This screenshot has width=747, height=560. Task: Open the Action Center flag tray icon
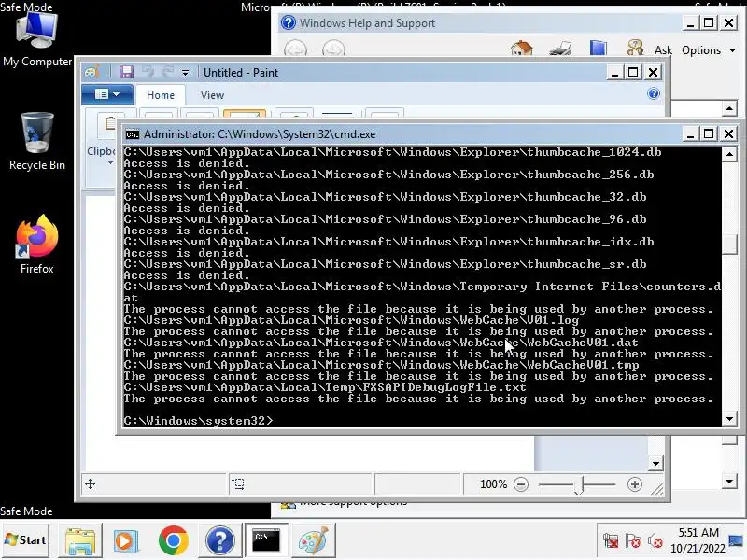pyautogui.click(x=633, y=541)
